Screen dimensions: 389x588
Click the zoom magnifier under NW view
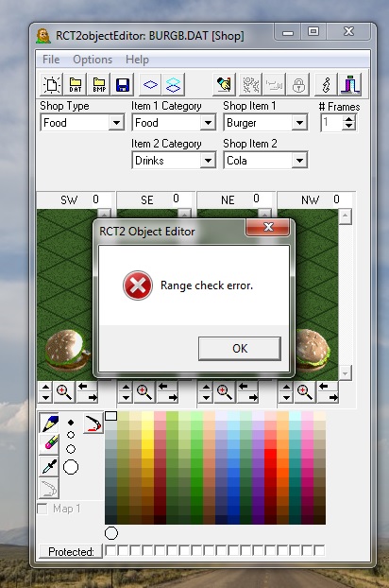[x=304, y=392]
